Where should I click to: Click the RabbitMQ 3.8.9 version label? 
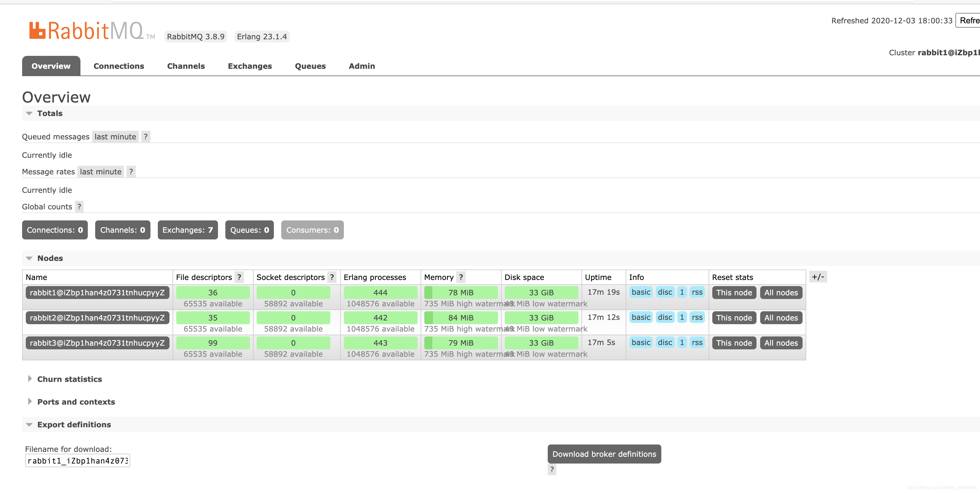(196, 37)
